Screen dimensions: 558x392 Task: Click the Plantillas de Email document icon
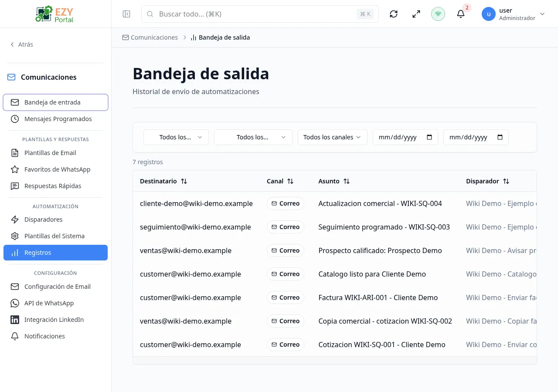click(15, 153)
